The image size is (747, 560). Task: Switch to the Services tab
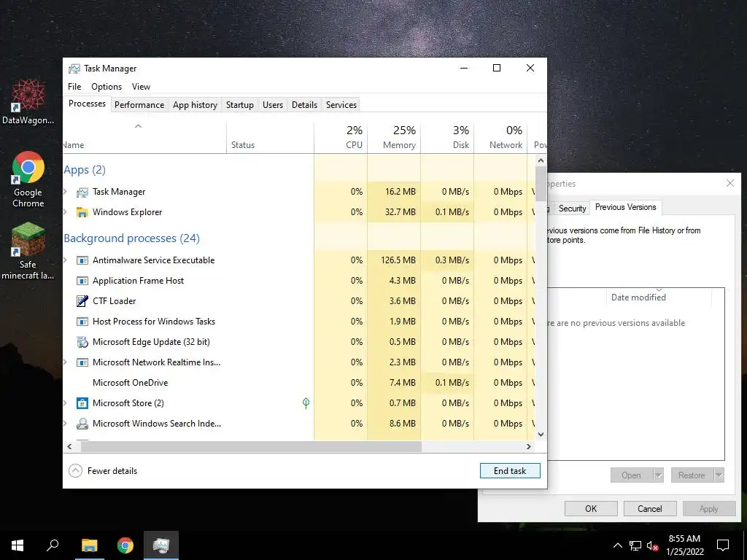coord(341,105)
